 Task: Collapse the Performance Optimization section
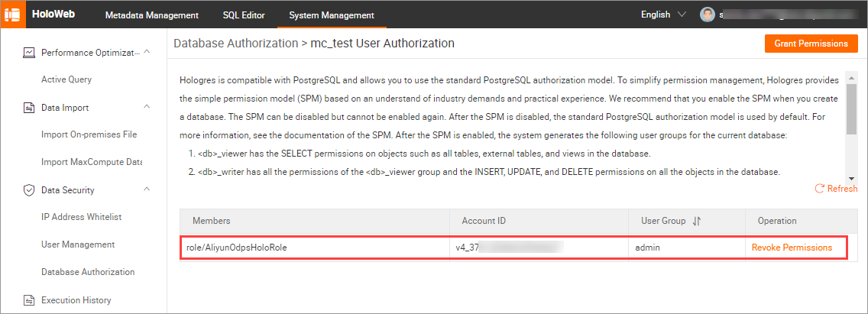point(147,51)
